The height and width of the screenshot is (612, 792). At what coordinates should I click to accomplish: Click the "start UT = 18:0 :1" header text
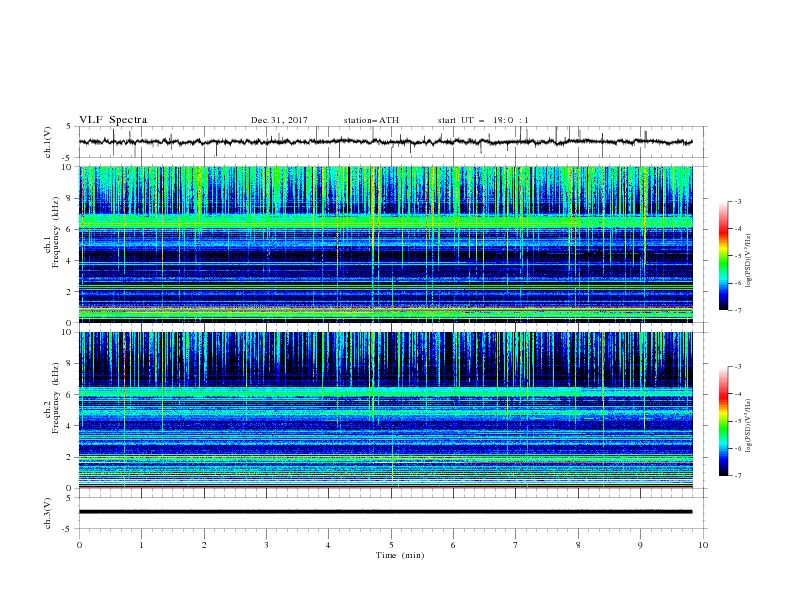pyautogui.click(x=483, y=120)
